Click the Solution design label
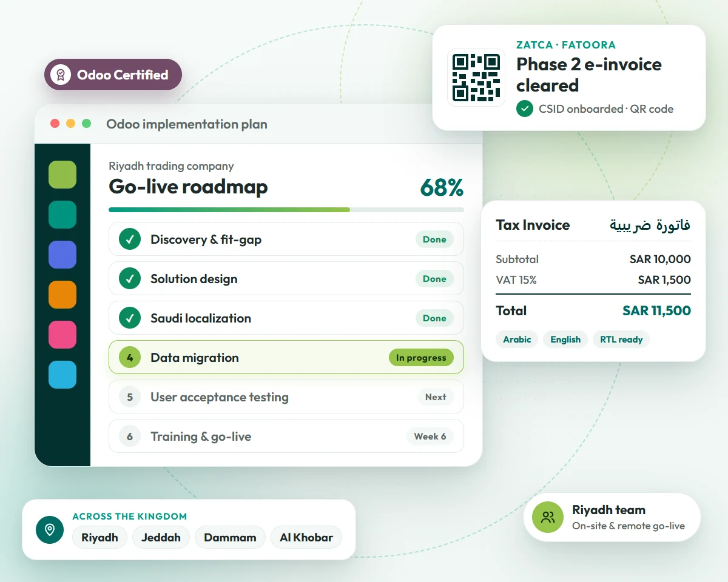Image resolution: width=728 pixels, height=582 pixels. point(194,279)
